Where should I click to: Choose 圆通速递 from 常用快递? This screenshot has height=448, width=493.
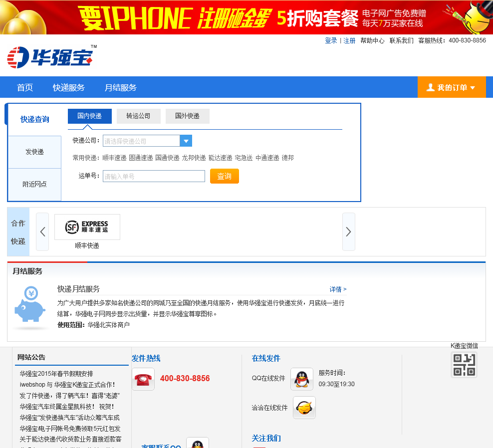141,158
